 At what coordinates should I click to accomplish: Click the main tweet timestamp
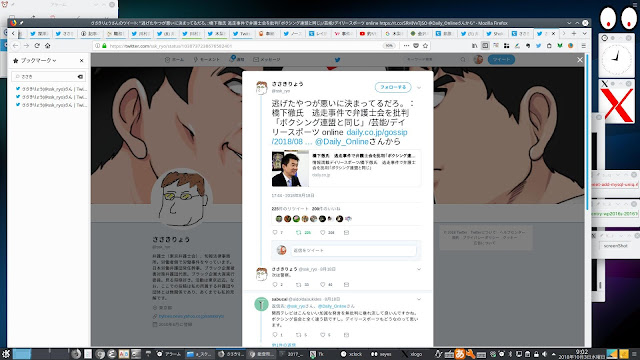tap(293, 196)
